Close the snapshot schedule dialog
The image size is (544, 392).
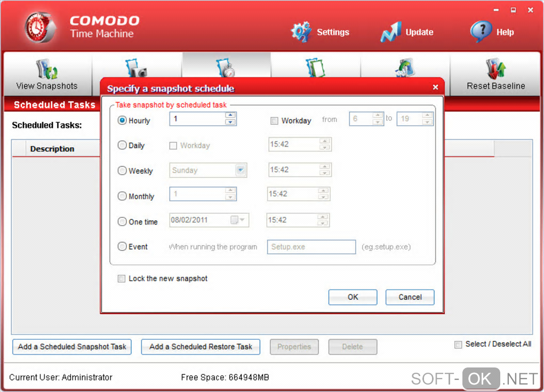435,87
